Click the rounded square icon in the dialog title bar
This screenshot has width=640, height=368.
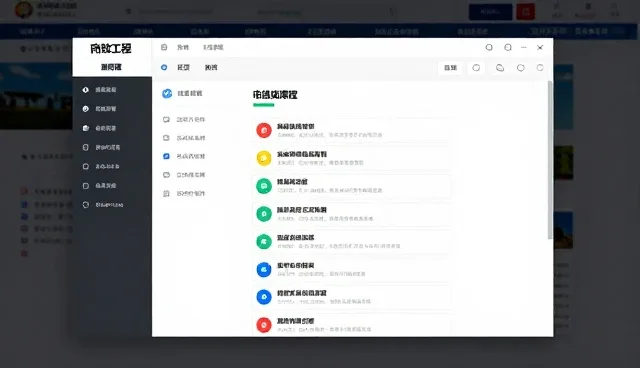click(508, 47)
